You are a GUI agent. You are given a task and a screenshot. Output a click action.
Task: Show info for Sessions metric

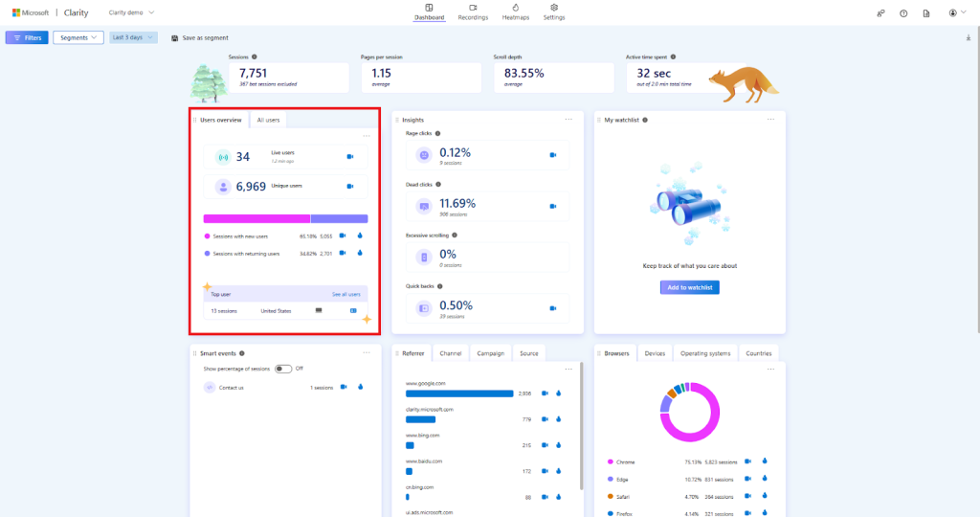tap(255, 56)
